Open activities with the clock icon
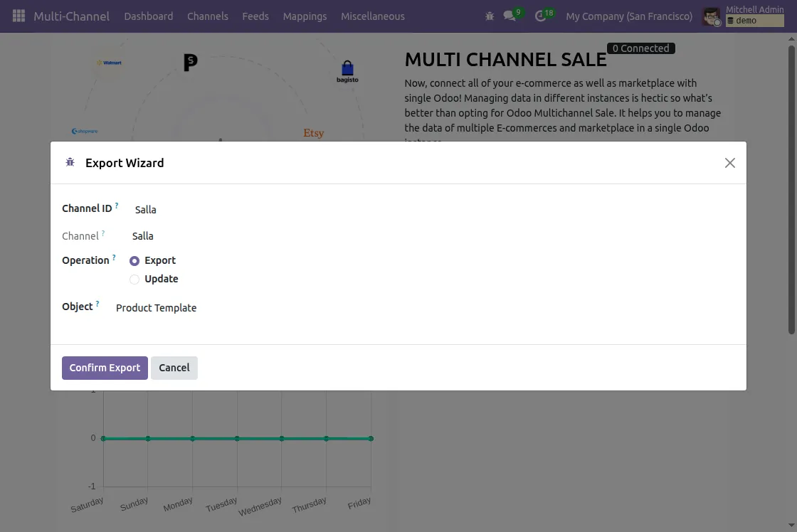Screen dimensions: 797x532 pos(541,16)
